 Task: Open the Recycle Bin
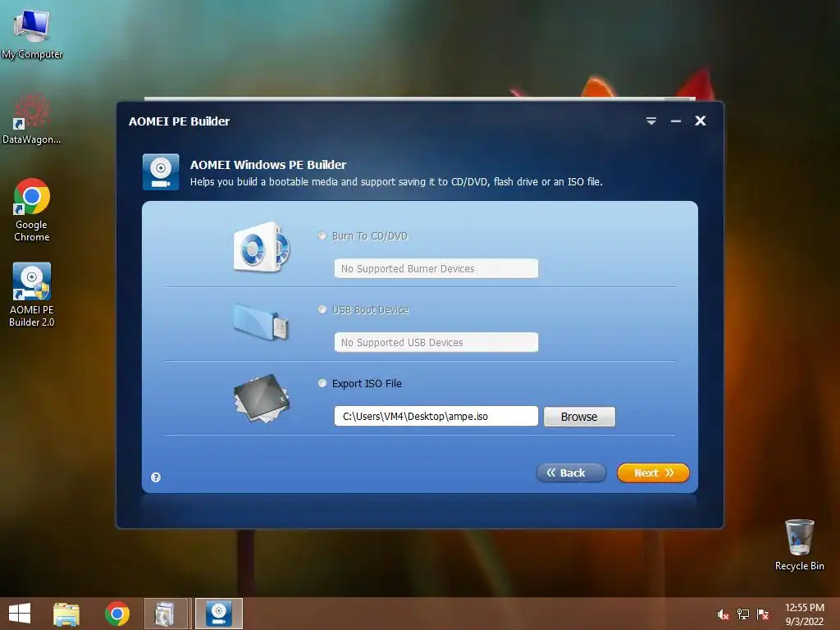799,545
